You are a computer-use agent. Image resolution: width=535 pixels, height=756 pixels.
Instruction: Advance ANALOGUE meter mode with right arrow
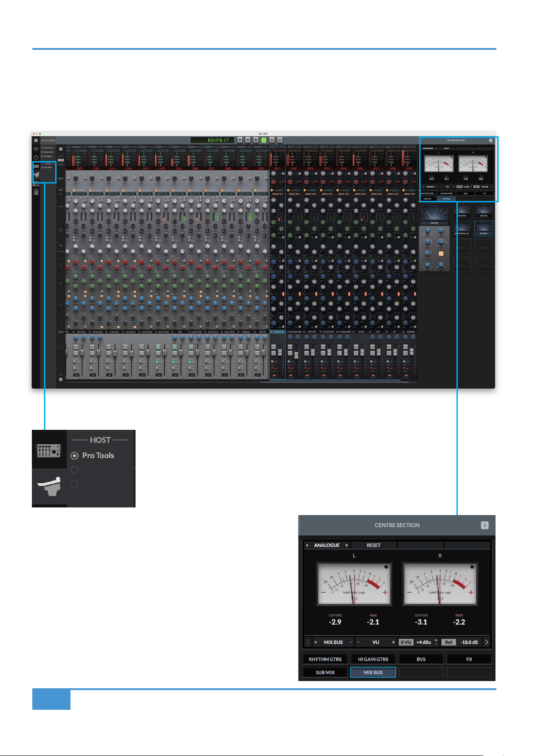point(346,545)
